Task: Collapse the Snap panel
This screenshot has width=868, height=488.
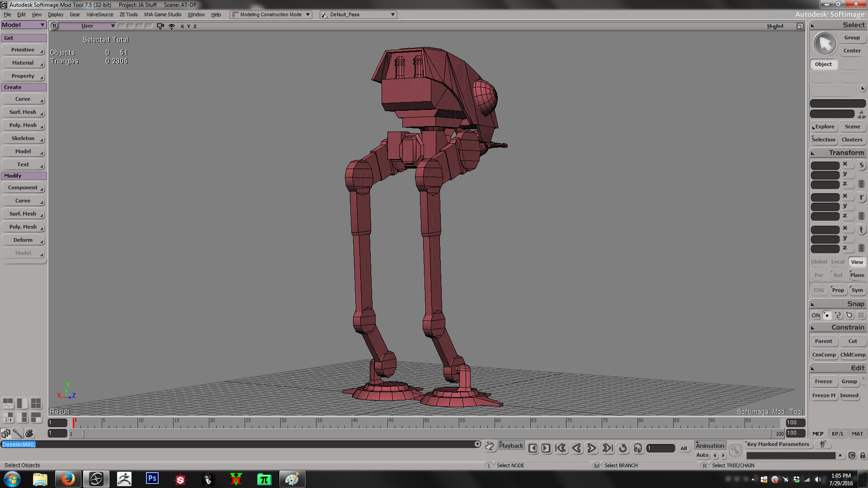Action: click(x=812, y=304)
